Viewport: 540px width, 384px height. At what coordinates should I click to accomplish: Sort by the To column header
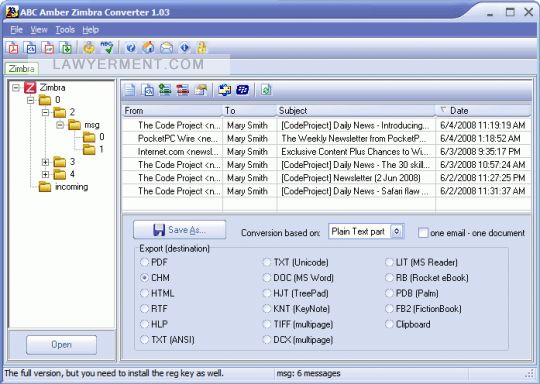pos(250,111)
